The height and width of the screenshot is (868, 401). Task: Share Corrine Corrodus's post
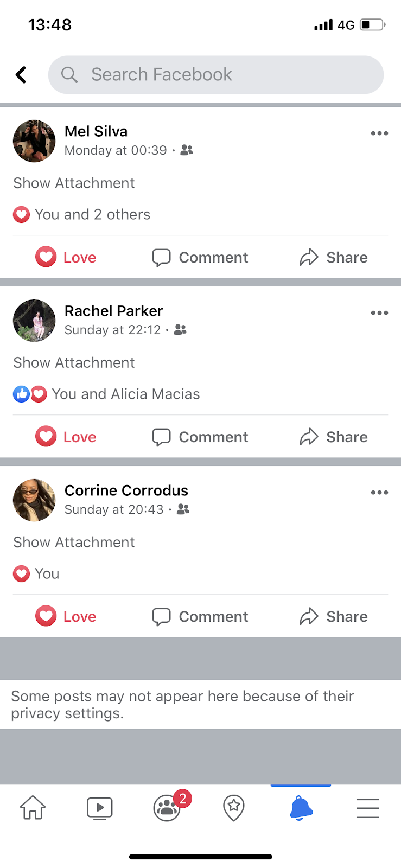334,616
